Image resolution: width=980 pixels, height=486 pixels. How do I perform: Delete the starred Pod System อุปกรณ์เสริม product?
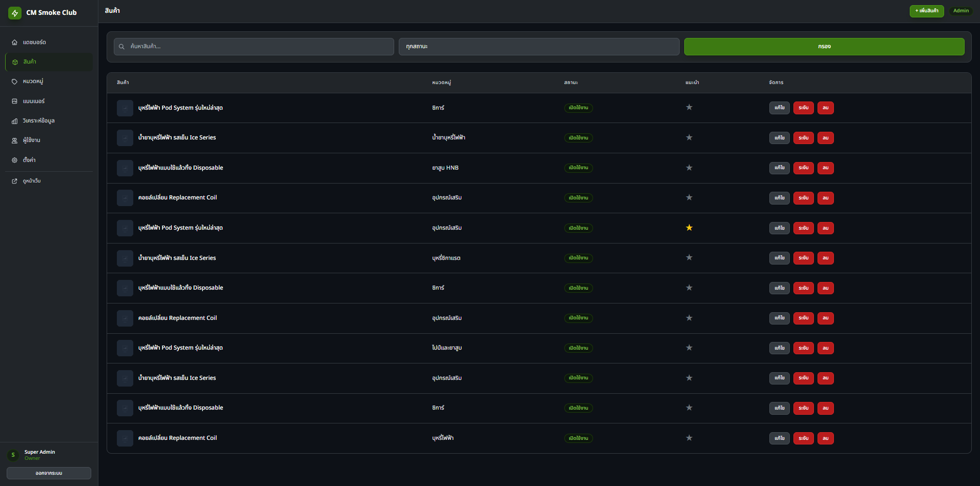click(826, 228)
